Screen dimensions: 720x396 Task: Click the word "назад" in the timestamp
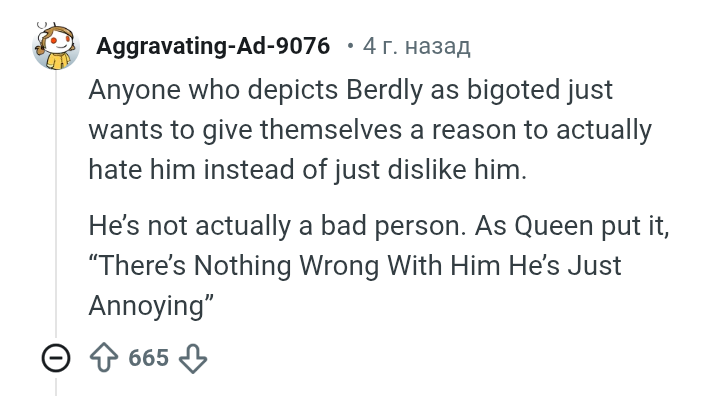pos(438,47)
